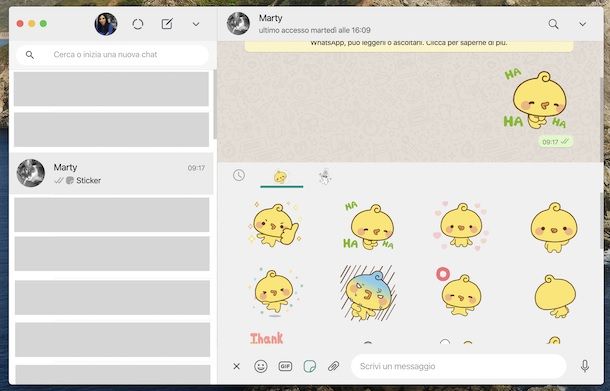Record a voice message with microphone
Screen dimensions: 610x391
click(x=585, y=366)
